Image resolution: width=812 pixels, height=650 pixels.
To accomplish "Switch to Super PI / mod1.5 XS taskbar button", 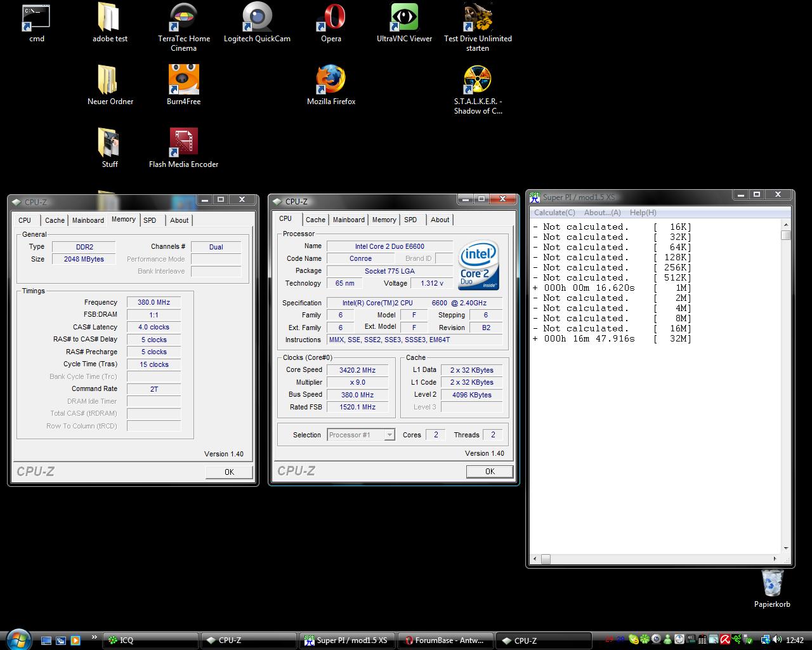I will click(348, 640).
